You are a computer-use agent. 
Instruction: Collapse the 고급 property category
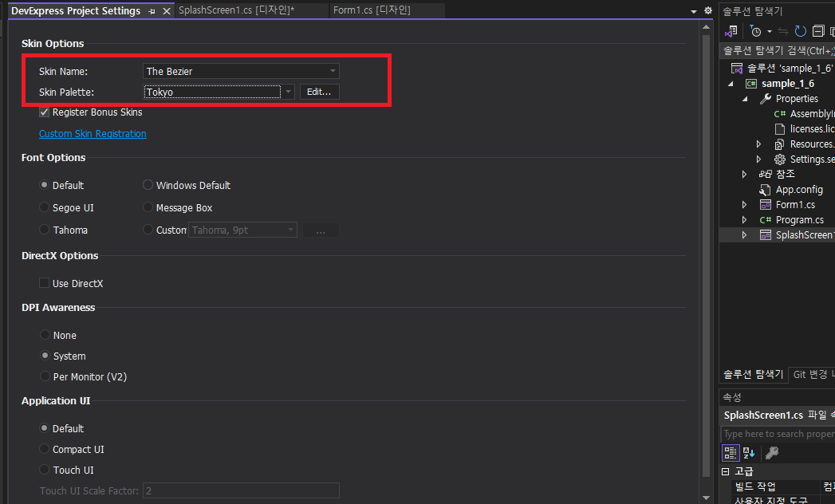pyautogui.click(x=725, y=471)
